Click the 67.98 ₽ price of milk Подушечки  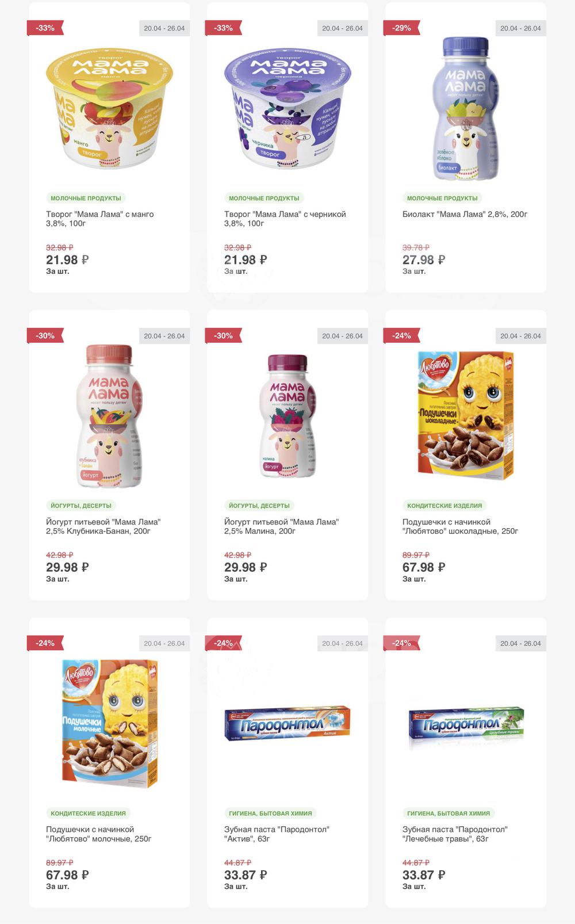pos(67,875)
